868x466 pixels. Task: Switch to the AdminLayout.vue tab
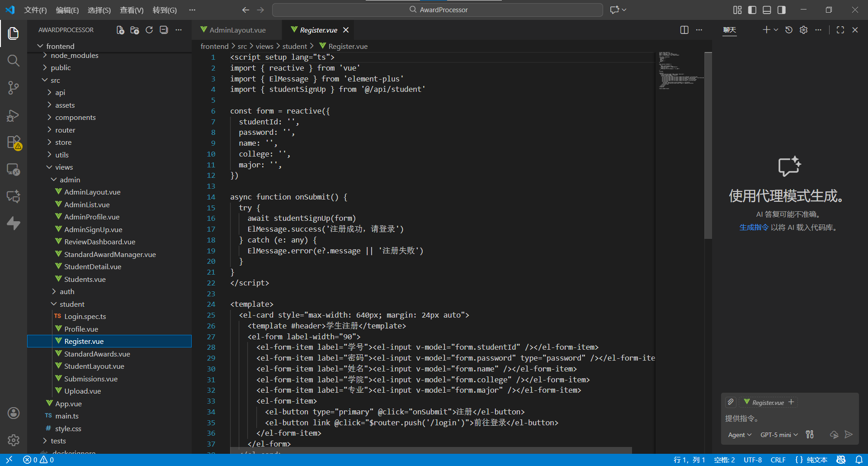237,30
